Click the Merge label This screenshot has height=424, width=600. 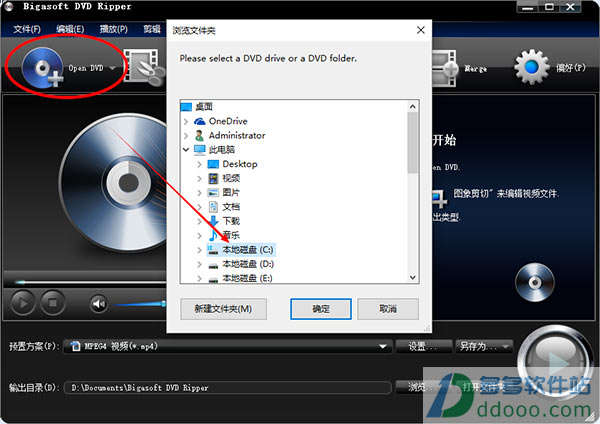click(x=476, y=69)
